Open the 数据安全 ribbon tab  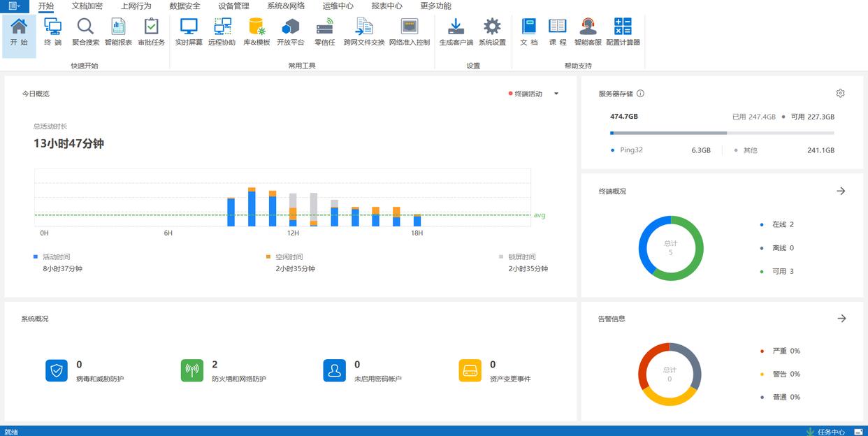tap(185, 6)
